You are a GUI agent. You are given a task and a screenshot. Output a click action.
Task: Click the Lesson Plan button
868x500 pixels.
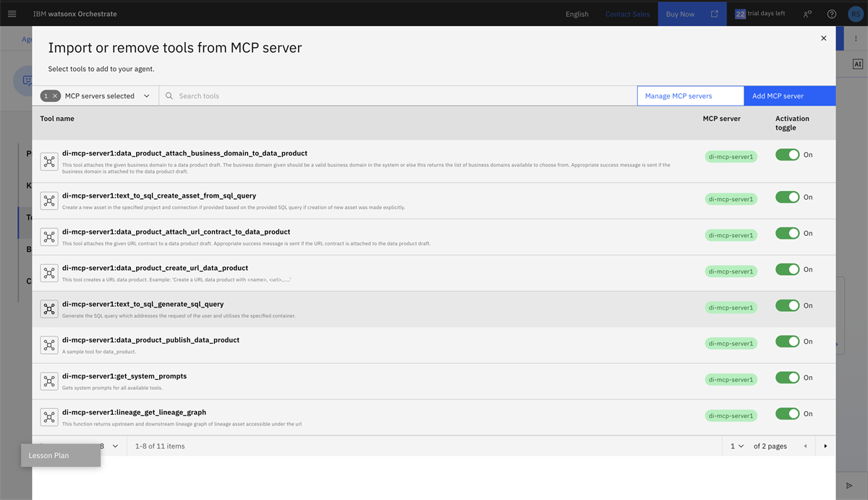[x=61, y=455]
